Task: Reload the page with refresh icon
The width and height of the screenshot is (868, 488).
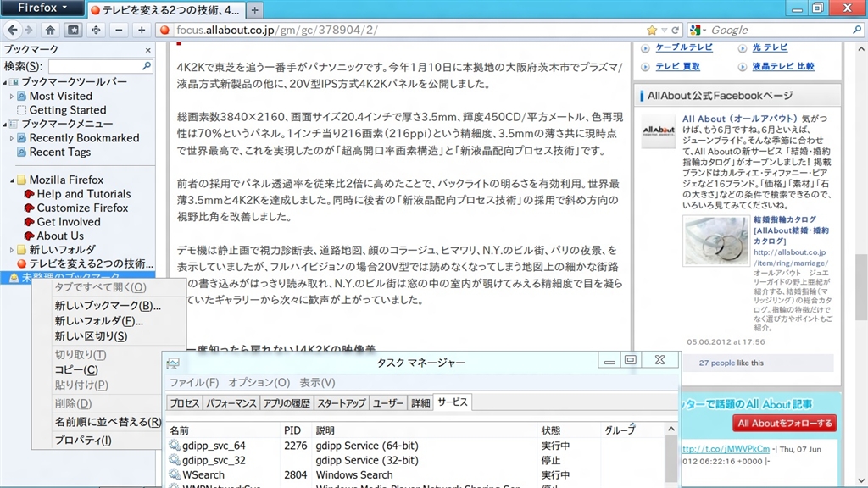Action: [x=675, y=30]
